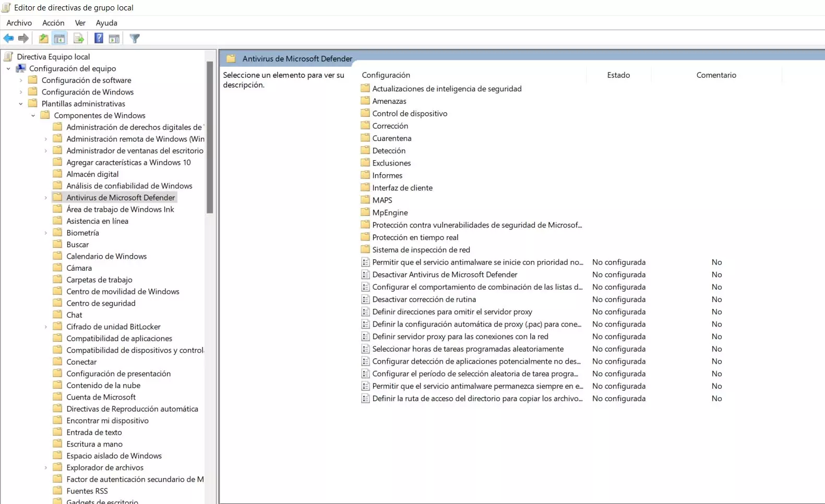
Task: Select Interfaz de cliente folder row
Action: [402, 188]
